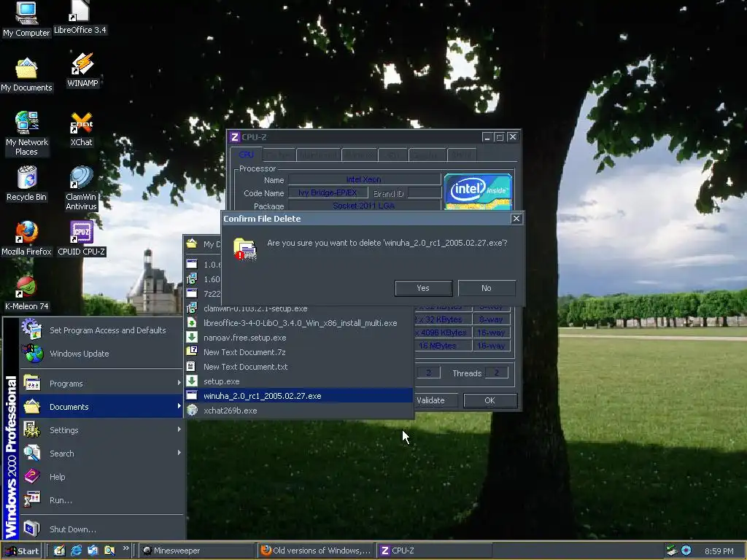The height and width of the screenshot is (560, 747).
Task: Click the Ivy Bridge-EP/EX code name field
Action: (x=328, y=192)
